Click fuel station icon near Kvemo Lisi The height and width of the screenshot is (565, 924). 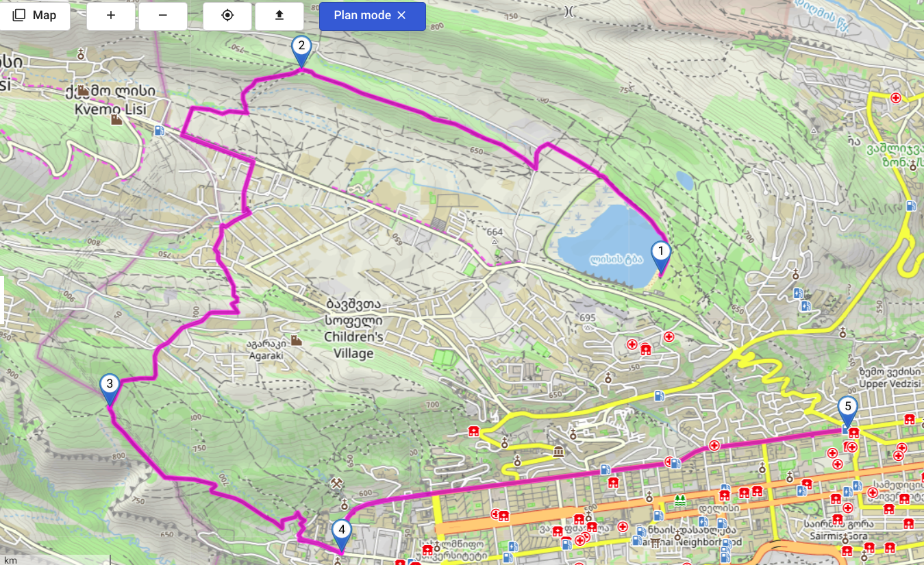[160, 130]
